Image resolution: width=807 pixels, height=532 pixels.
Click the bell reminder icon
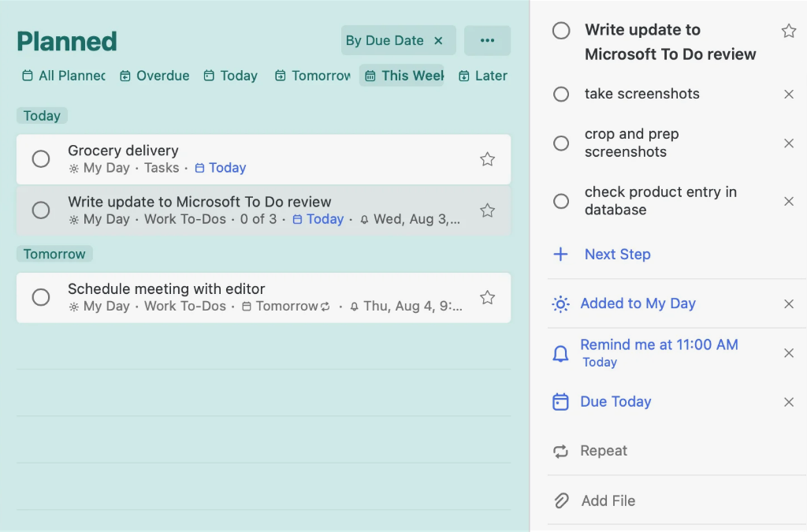coord(560,353)
